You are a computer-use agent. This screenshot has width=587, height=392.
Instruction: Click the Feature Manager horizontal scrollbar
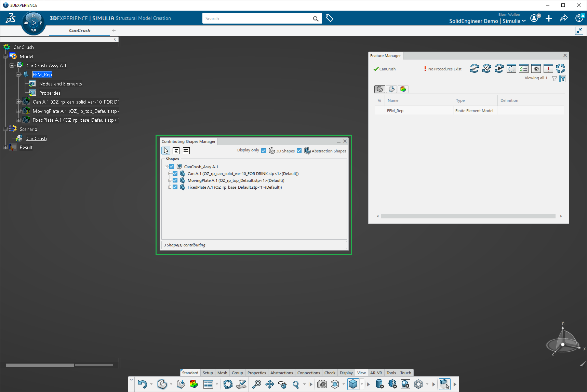pos(468,216)
